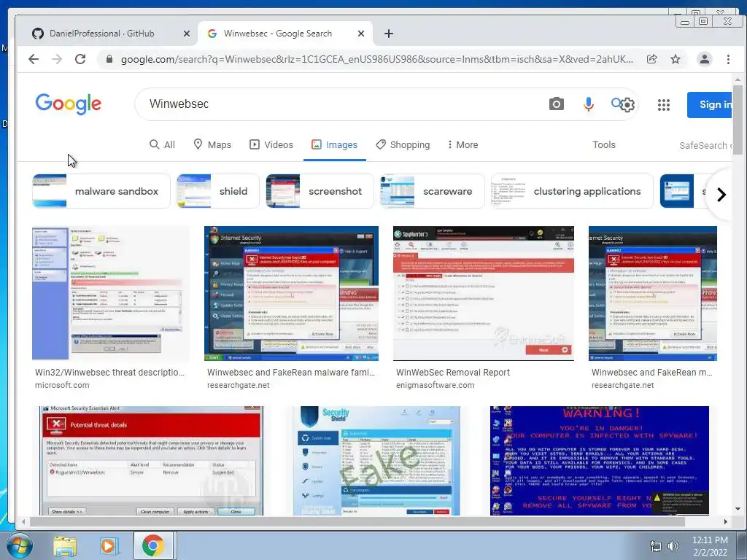This screenshot has height=560, width=747.
Task: Select the shield suggestion chip
Action: pos(217,191)
